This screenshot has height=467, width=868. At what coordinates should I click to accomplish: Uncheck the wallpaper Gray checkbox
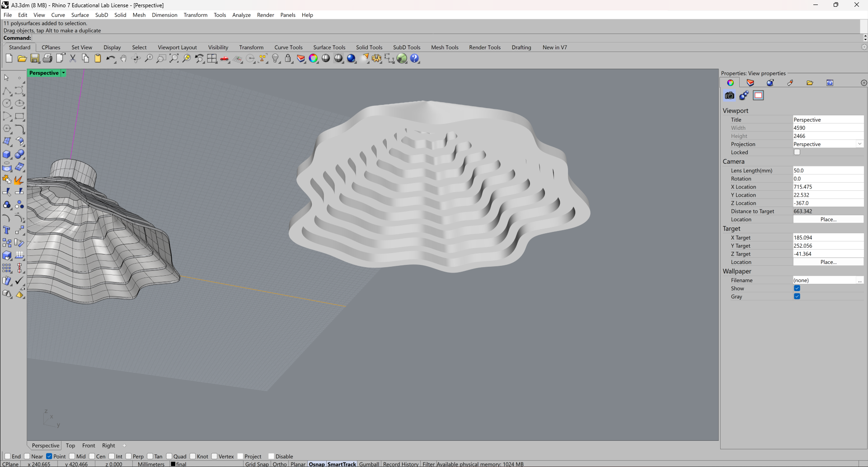(797, 297)
